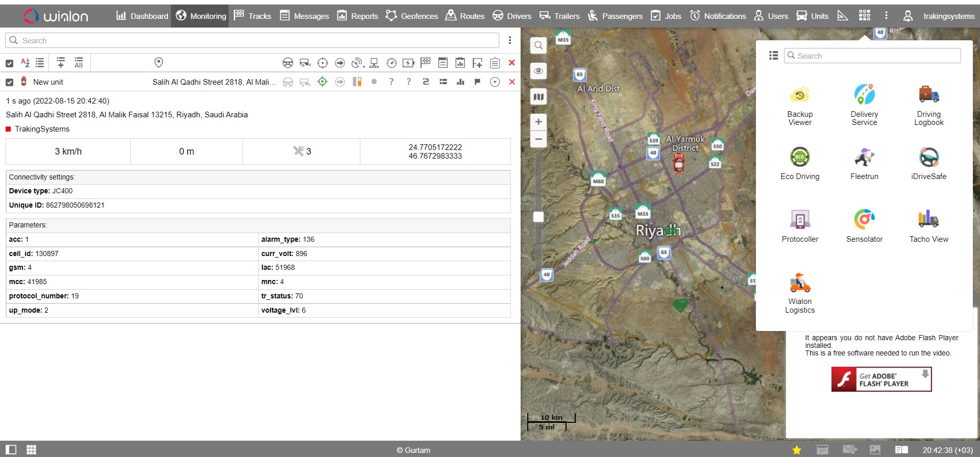Click the Get Adobe Flash Player button

pos(881,379)
